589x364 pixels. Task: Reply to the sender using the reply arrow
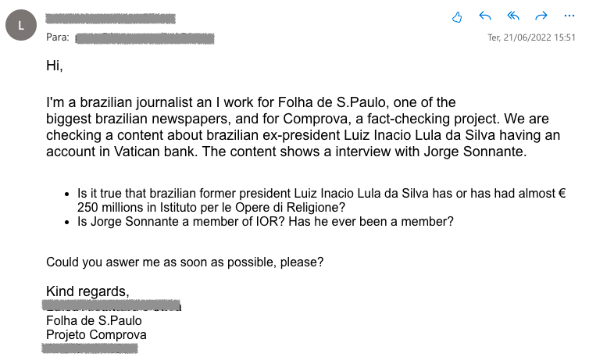485,16
